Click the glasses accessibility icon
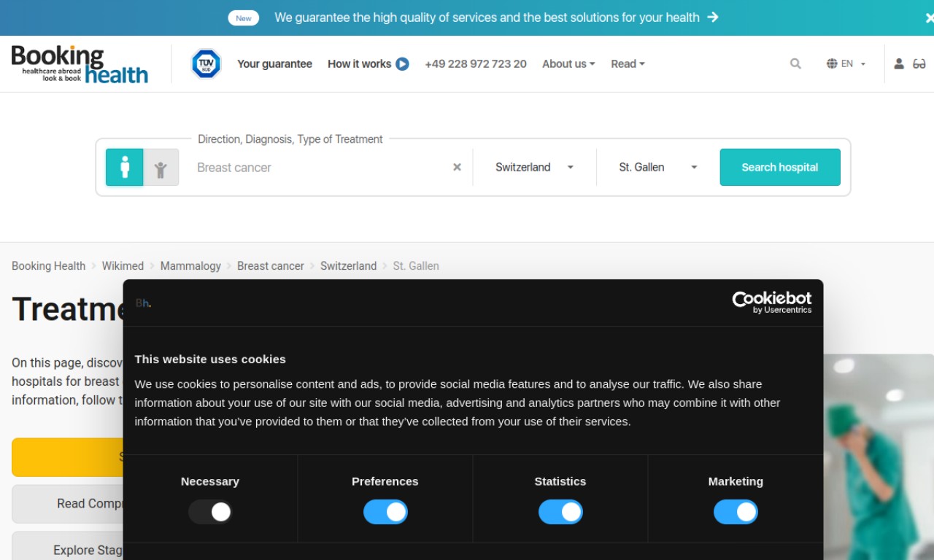934x560 pixels. (919, 64)
